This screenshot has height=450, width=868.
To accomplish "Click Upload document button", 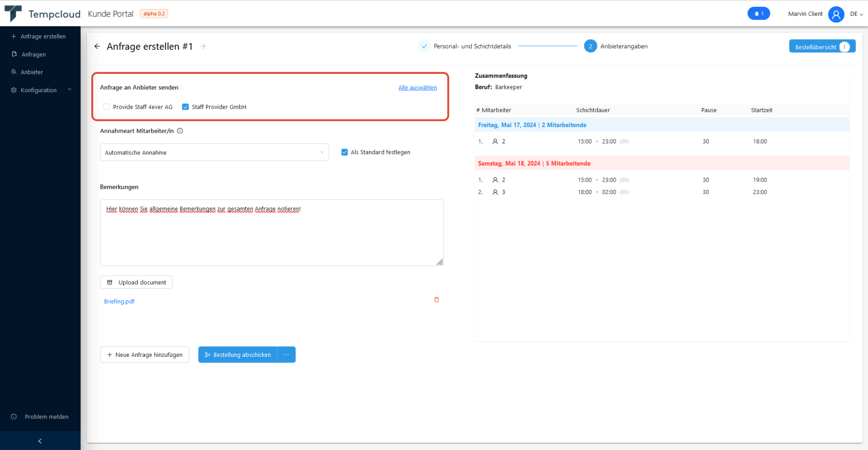I will [136, 282].
